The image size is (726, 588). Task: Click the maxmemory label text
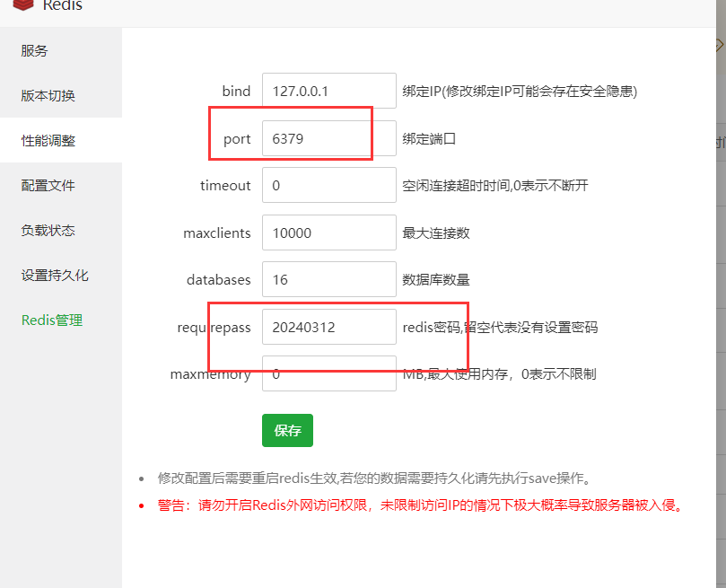tap(211, 374)
